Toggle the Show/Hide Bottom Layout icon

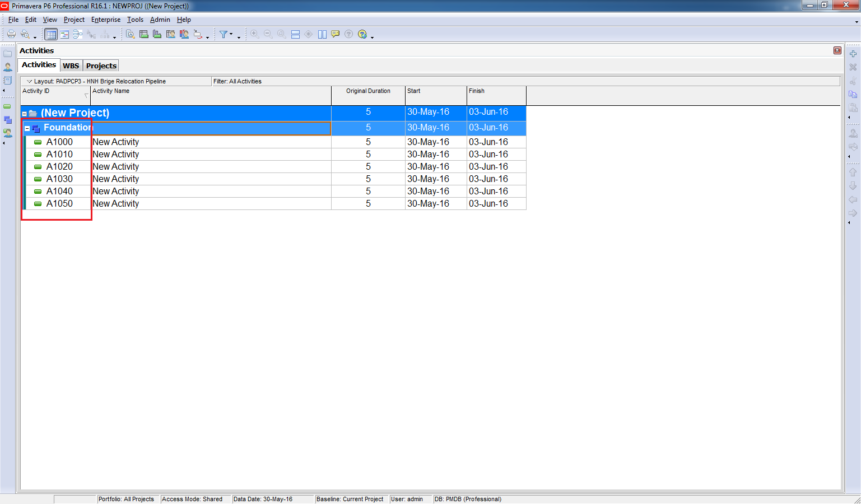(295, 34)
